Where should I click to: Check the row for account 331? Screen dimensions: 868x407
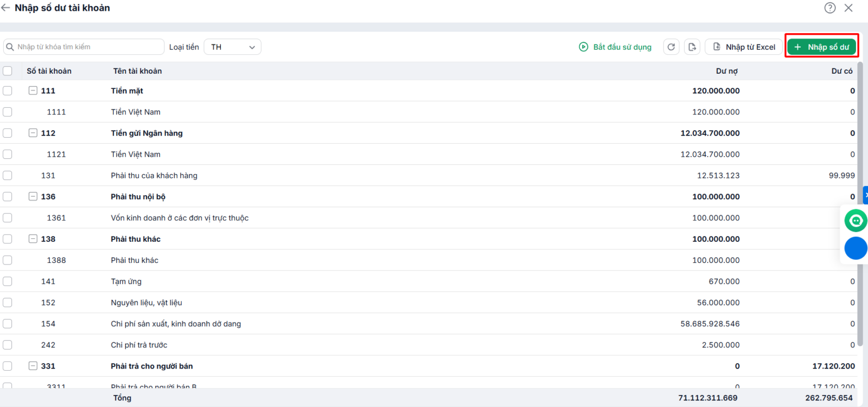pos(8,366)
